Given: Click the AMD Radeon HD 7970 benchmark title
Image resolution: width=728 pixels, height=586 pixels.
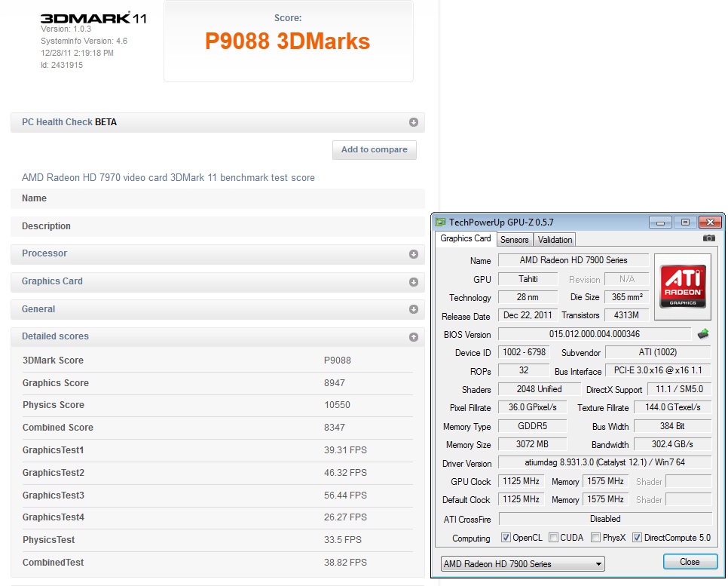Looking at the screenshot, I should pos(168,177).
